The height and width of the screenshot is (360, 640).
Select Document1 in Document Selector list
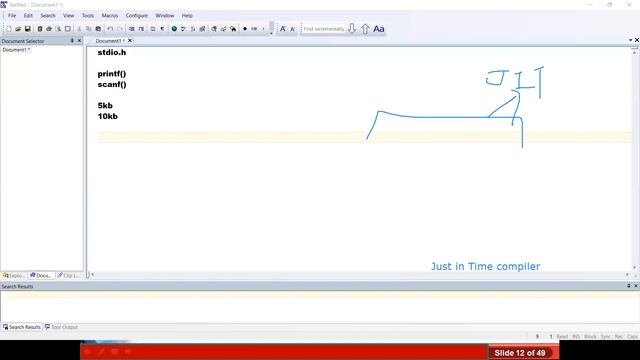[x=16, y=50]
